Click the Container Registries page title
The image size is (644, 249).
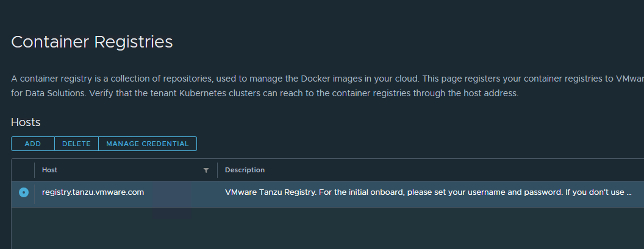pyautogui.click(x=92, y=42)
